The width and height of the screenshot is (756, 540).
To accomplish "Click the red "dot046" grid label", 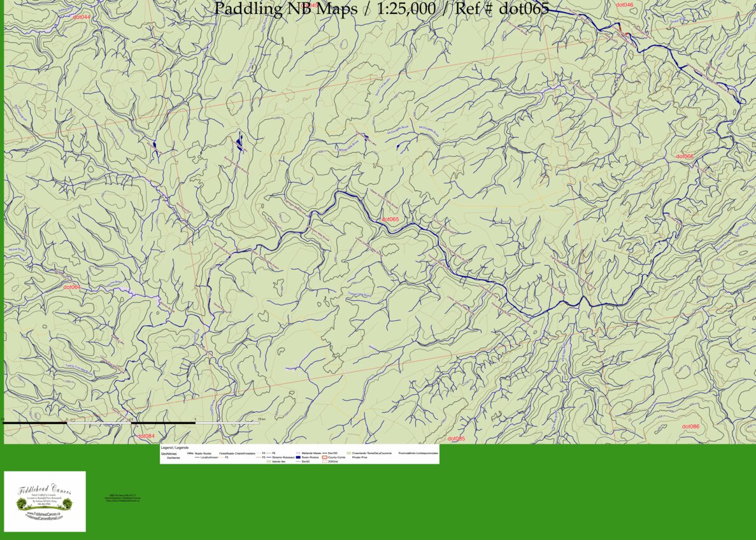I will (624, 5).
